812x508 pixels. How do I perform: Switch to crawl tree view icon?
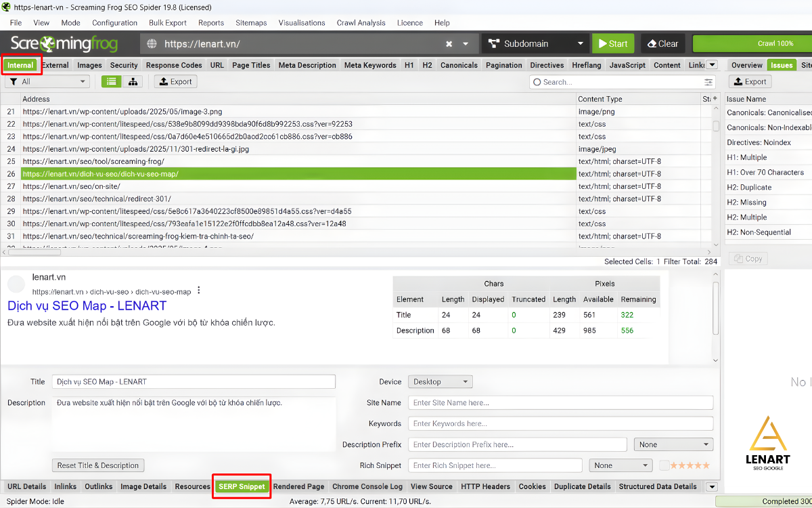click(133, 81)
